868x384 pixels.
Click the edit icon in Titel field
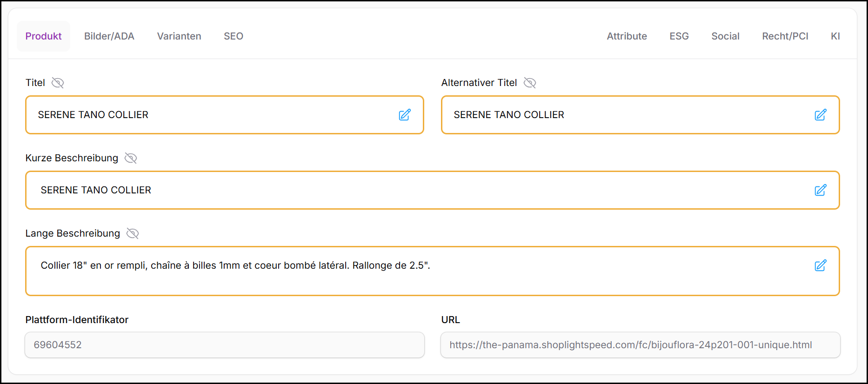(x=404, y=115)
